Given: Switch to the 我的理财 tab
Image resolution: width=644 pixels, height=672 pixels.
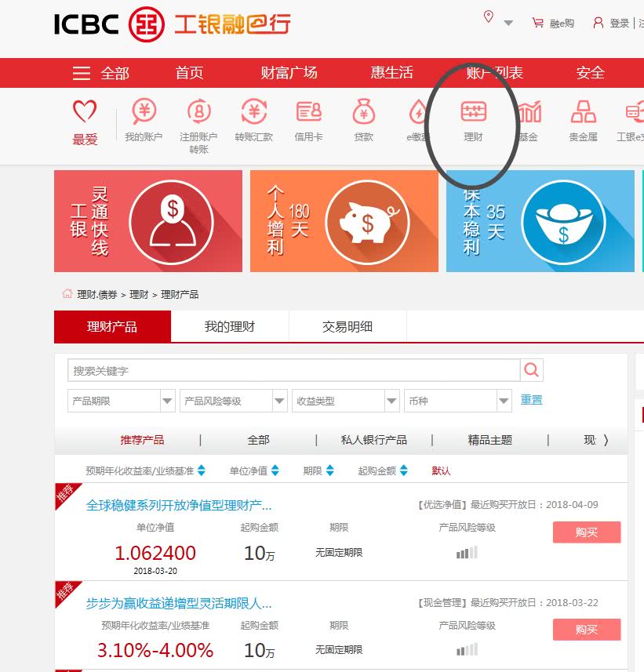Looking at the screenshot, I should pos(230,326).
